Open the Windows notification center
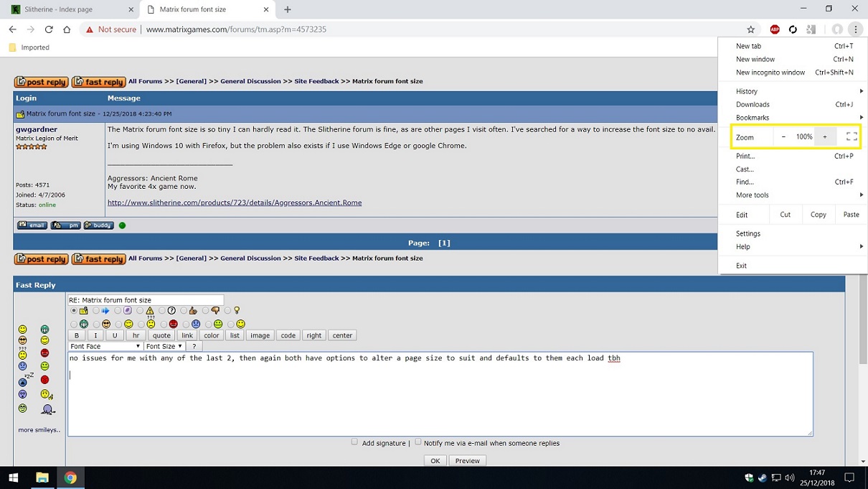Image resolution: width=868 pixels, height=489 pixels. pos(849,478)
